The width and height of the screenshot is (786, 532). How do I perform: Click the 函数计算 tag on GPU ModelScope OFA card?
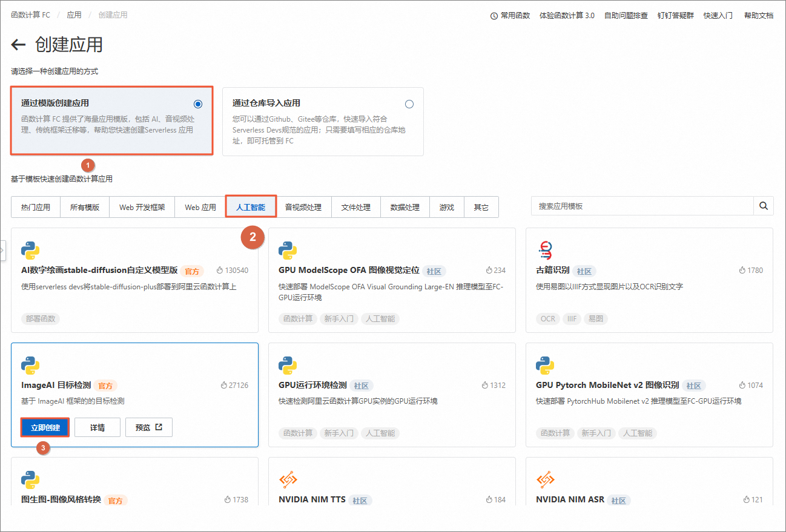click(x=298, y=318)
